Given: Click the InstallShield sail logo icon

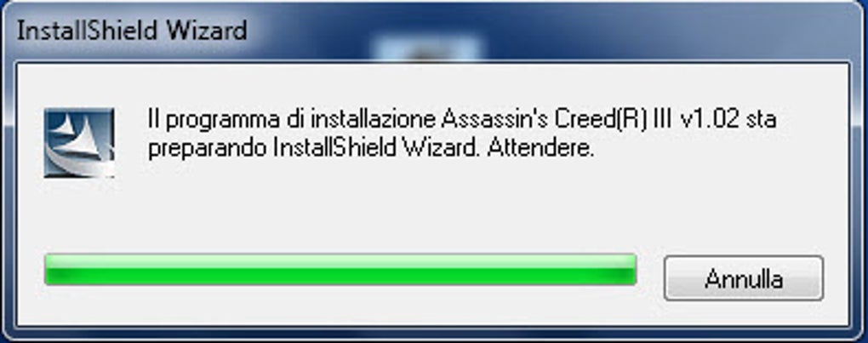Looking at the screenshot, I should click(x=79, y=143).
